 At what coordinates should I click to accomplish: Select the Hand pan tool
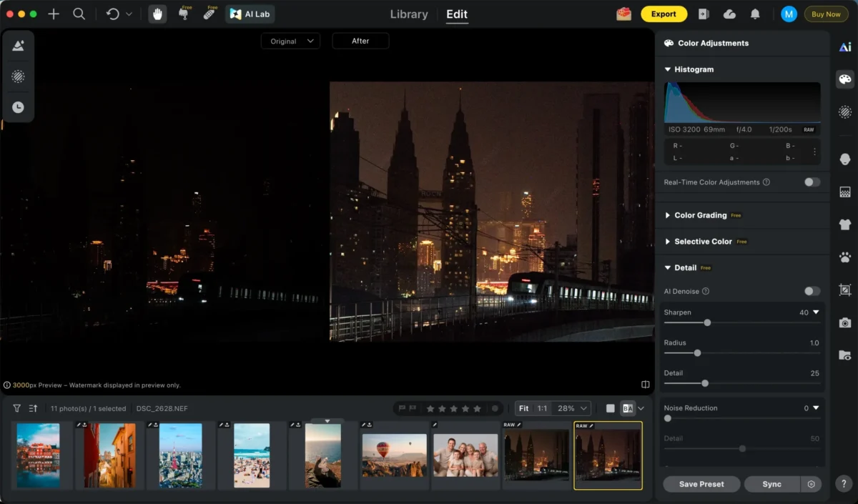pos(158,14)
